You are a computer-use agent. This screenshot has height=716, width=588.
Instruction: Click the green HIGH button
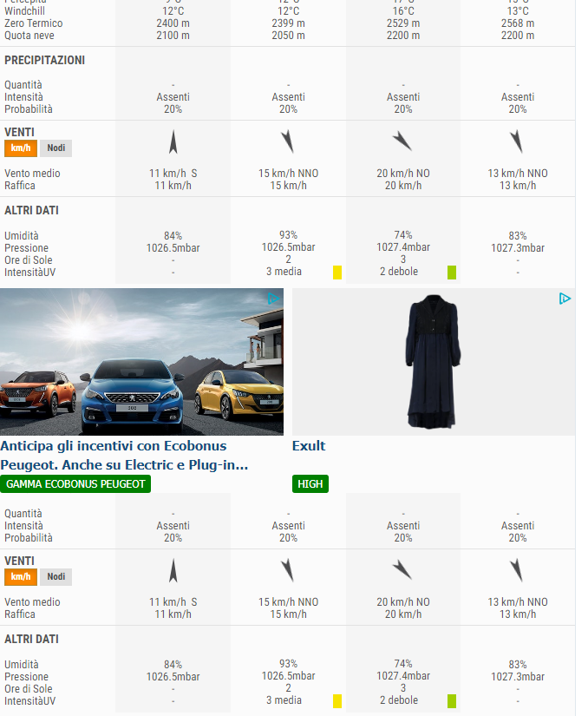310,484
